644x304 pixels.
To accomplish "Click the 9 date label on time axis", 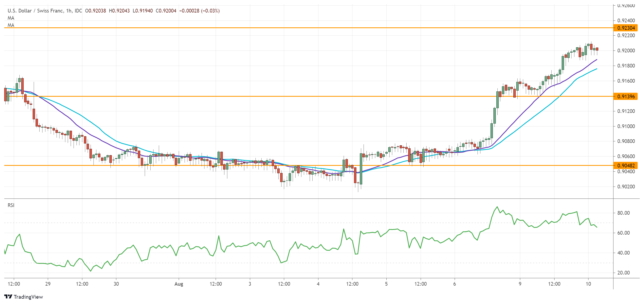I will tap(520, 284).
